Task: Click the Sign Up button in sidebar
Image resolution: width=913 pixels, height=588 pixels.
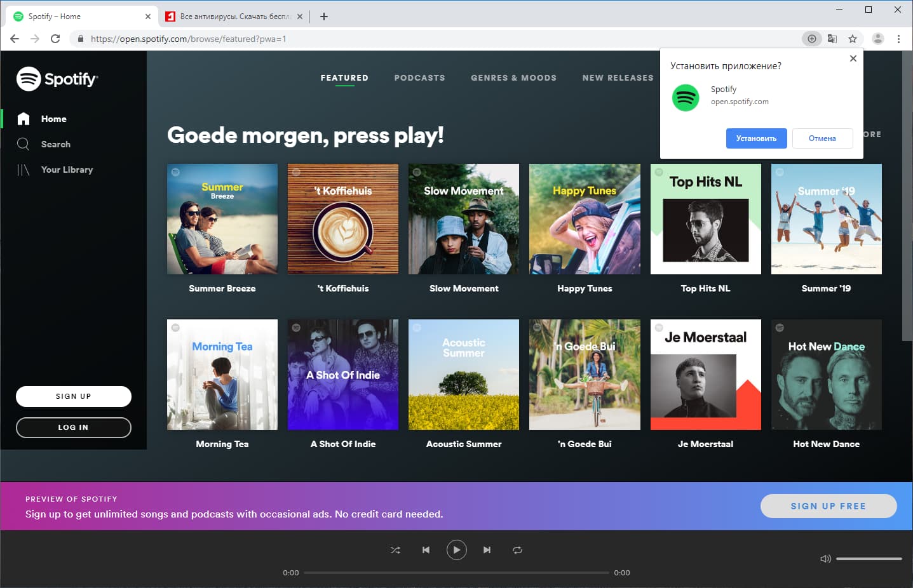Action: [74, 396]
